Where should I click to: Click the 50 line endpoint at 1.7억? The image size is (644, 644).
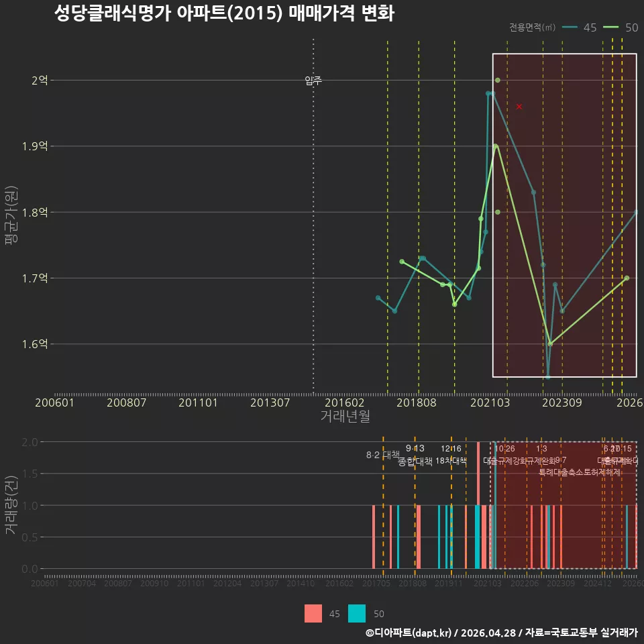(x=627, y=278)
